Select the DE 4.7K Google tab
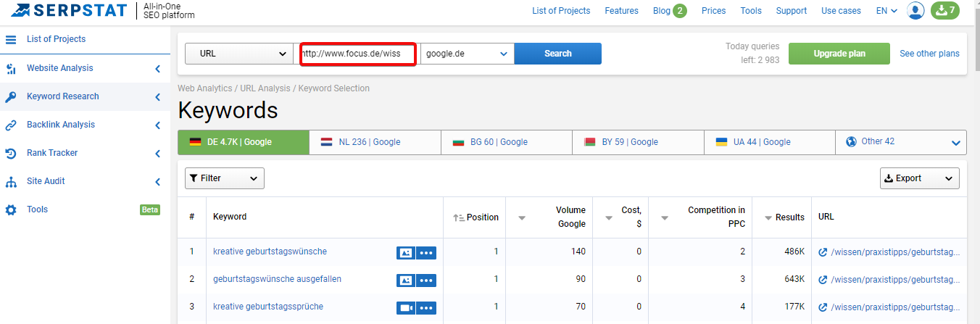 (244, 142)
